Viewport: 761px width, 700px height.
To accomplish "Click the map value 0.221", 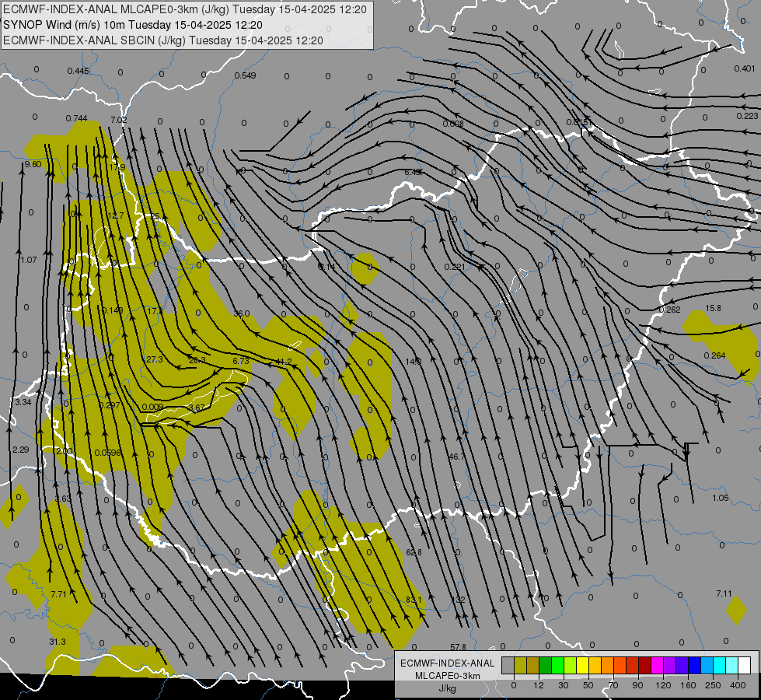I will tap(455, 267).
